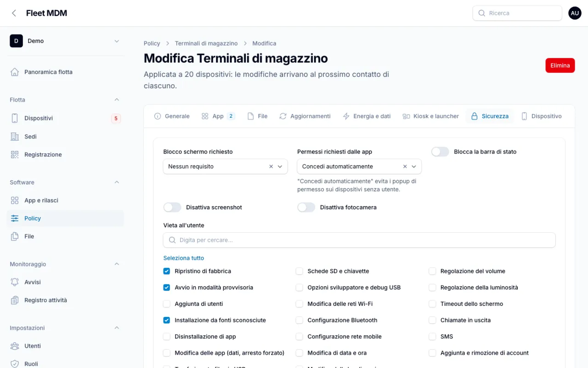Image resolution: width=588 pixels, height=368 pixels.
Task: Open the Aggiornamenti tab
Action: [x=305, y=116]
